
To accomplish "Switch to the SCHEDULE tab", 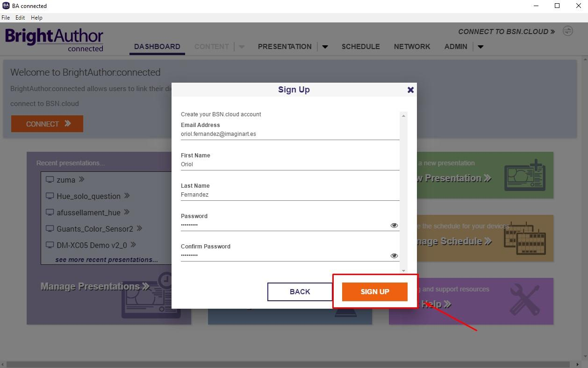I will [360, 47].
